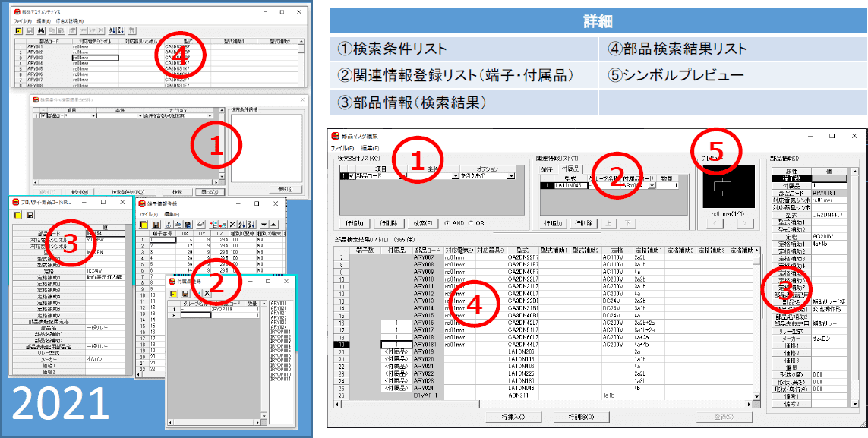Click the grayed X delete icon in 部品マスタメンテナンス toolbar
Screen dimensions: 868x438
point(101,30)
